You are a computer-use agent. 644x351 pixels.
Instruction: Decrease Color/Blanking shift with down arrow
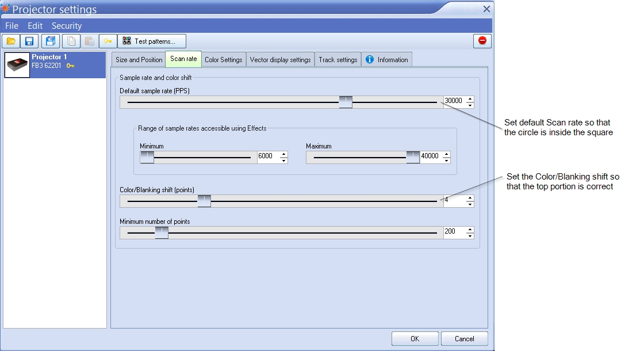(x=470, y=204)
